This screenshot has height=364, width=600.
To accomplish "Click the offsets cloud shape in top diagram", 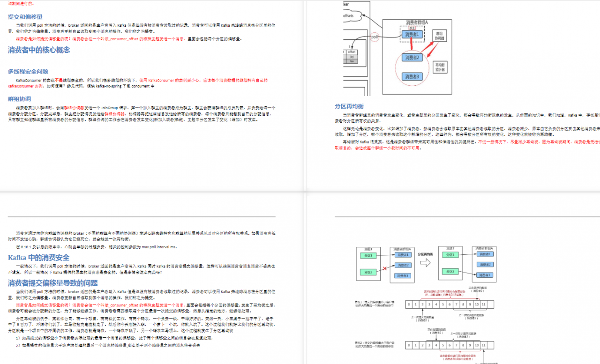I will coord(349,15).
